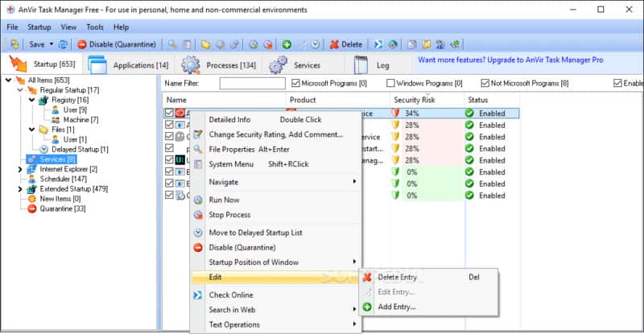Click into the Name Filter input field

(252, 84)
